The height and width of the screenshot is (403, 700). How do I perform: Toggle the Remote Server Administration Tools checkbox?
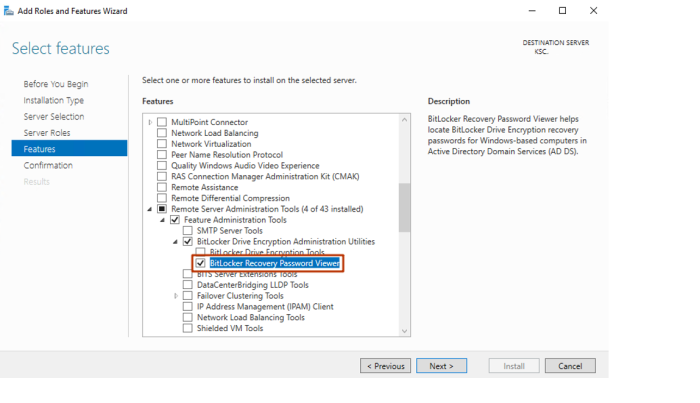click(162, 209)
